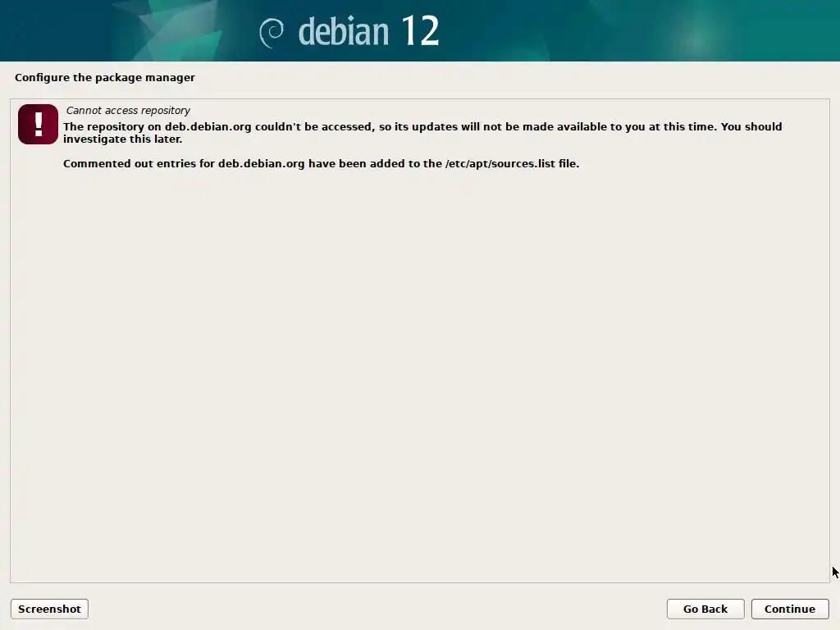Click the red exclamation error icon

tap(38, 125)
